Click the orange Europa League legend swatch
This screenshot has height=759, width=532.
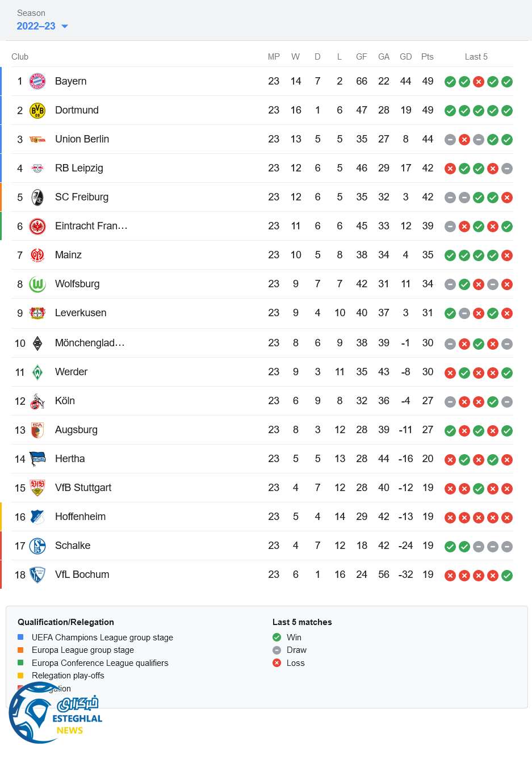[x=20, y=650]
